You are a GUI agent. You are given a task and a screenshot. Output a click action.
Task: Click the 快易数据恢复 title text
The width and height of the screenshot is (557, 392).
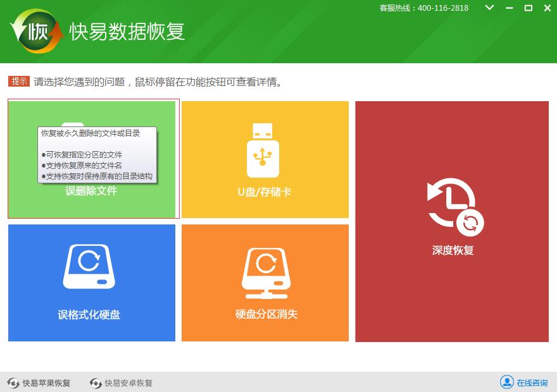coord(127,32)
